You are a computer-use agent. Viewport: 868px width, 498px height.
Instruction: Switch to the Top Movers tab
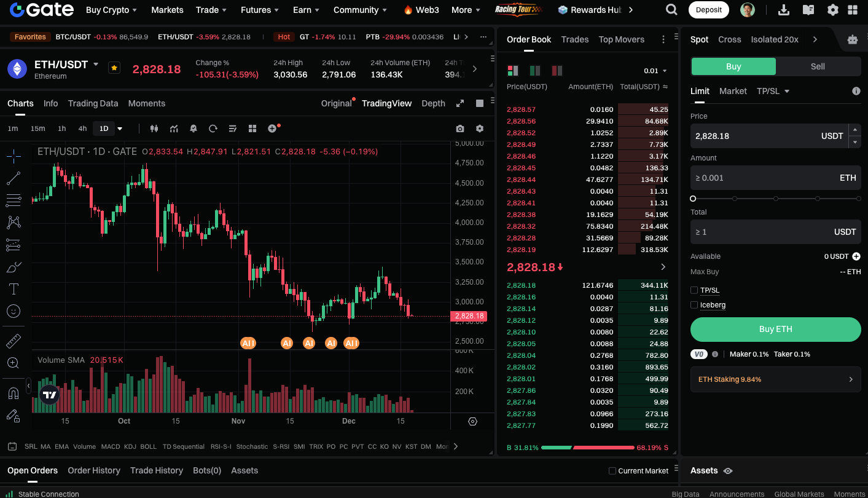coord(622,39)
